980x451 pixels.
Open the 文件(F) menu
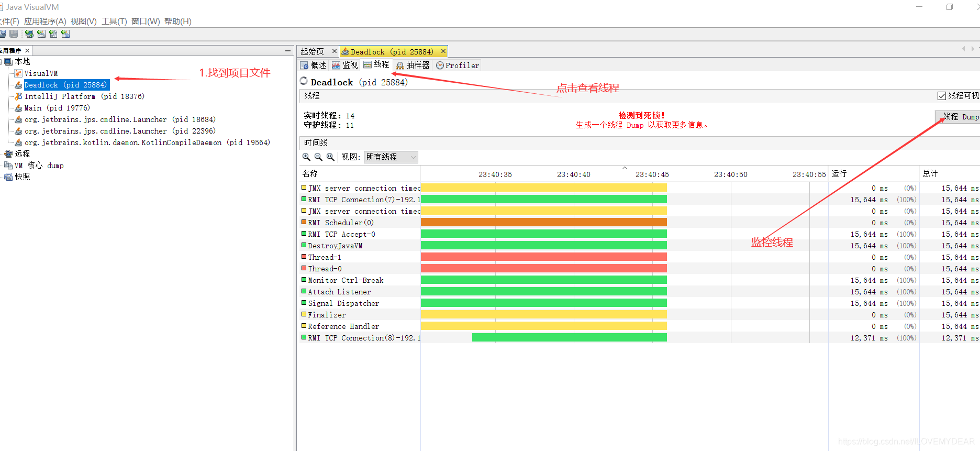(x=9, y=21)
